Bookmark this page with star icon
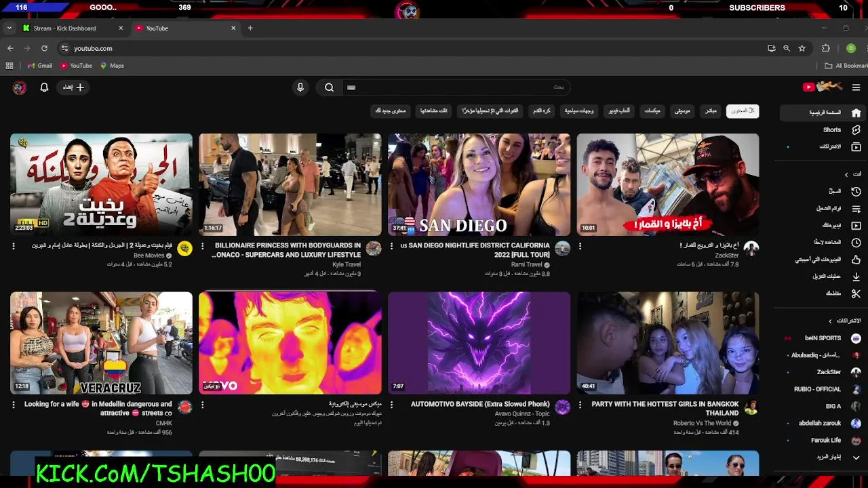This screenshot has width=868, height=488. tap(802, 48)
